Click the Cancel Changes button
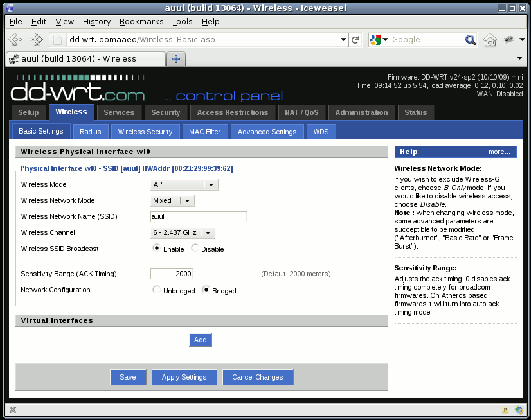 tap(258, 378)
